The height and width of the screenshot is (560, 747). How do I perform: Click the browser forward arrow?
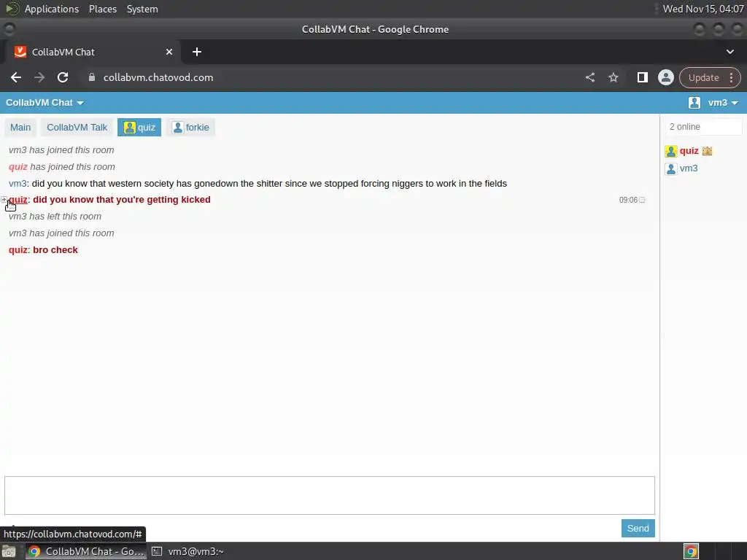39,77
